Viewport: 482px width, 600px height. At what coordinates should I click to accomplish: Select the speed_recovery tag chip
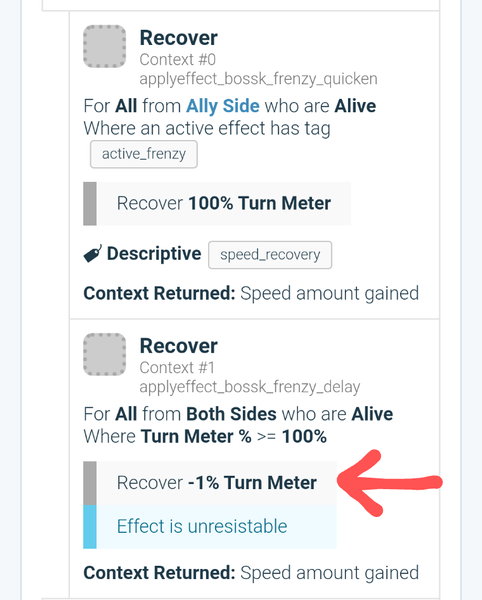tap(270, 255)
